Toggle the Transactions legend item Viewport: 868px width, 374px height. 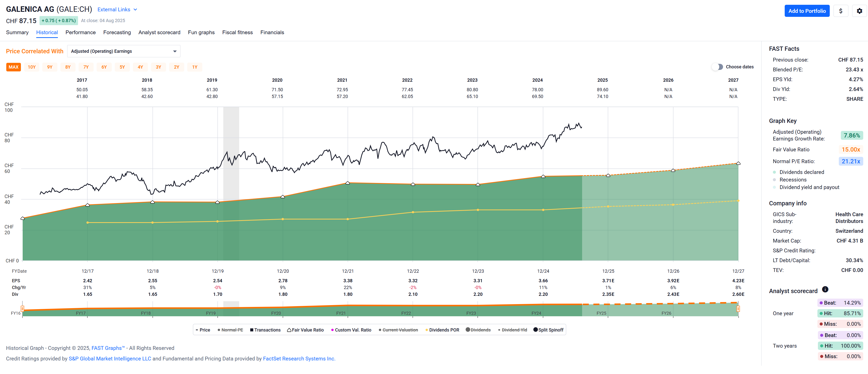point(265,330)
